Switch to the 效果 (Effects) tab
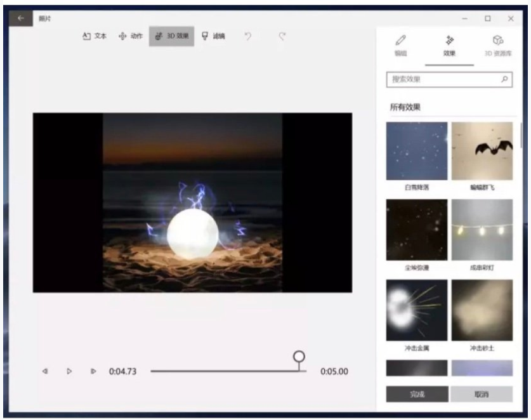This screenshot has height=420, width=531. pyautogui.click(x=449, y=46)
